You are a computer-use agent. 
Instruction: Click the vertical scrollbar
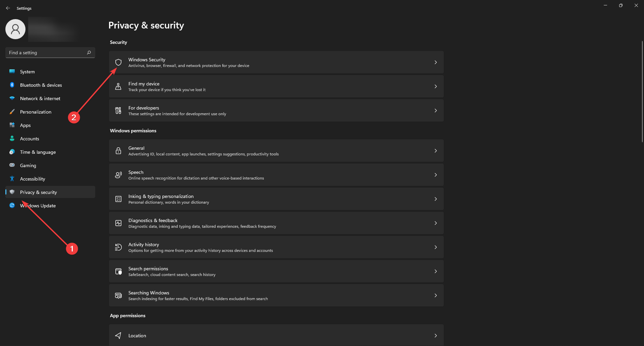642,91
